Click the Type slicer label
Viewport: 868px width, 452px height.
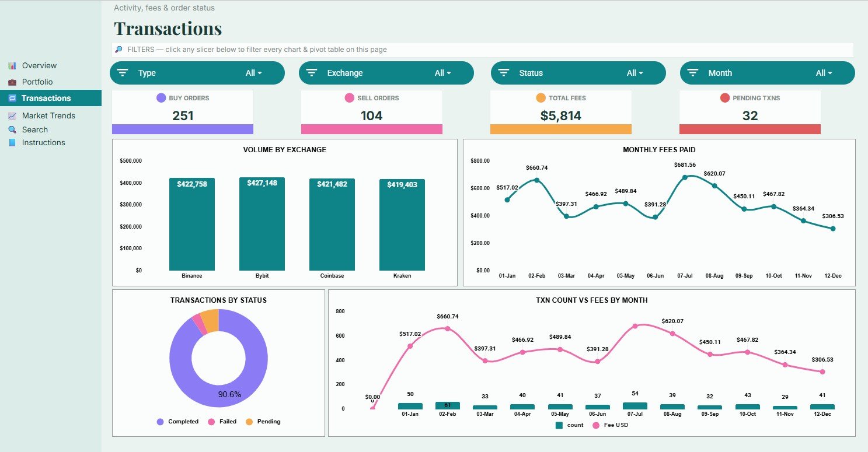pos(147,73)
